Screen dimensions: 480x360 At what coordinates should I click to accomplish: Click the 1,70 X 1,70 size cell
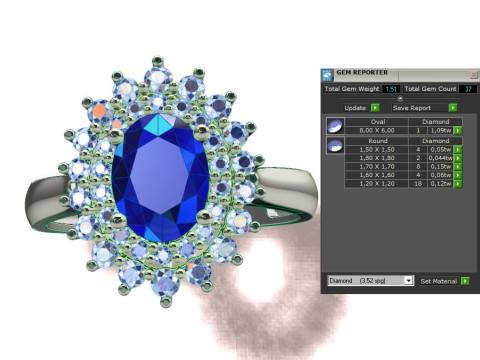tap(377, 167)
